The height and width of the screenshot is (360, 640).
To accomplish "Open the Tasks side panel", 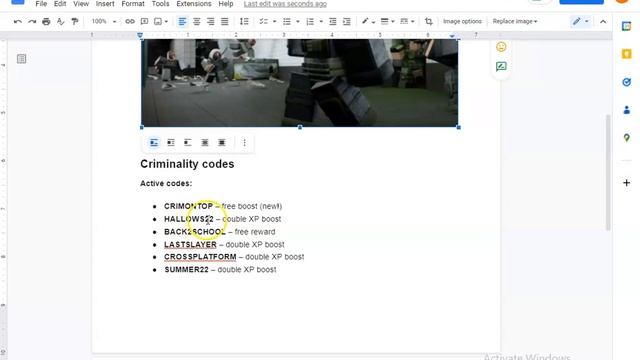I will click(x=627, y=82).
